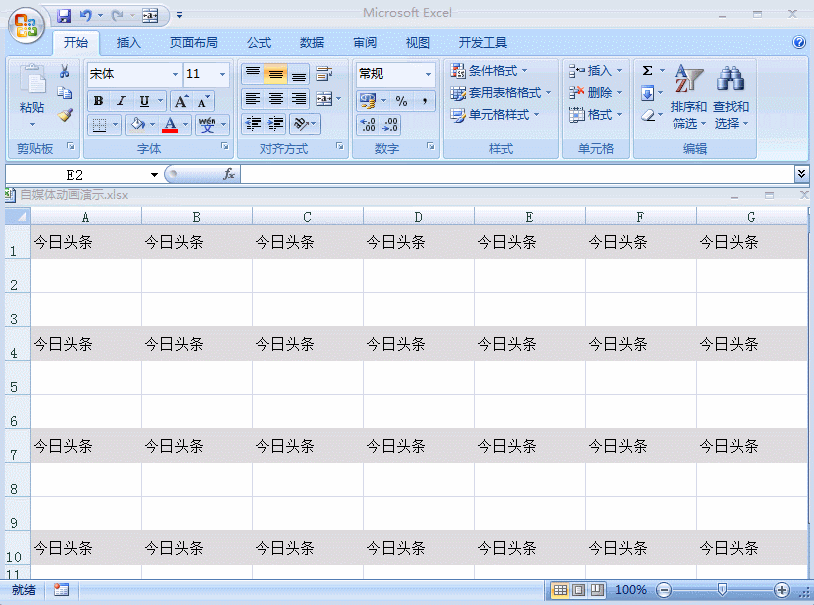The width and height of the screenshot is (814, 605).
Task: Set bottom vertical alignment
Action: pyautogui.click(x=299, y=74)
